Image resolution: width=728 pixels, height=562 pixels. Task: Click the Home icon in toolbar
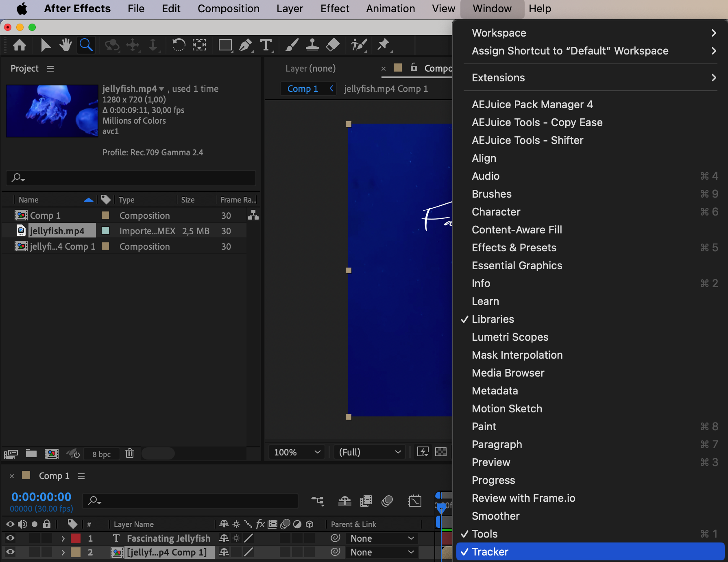20,45
